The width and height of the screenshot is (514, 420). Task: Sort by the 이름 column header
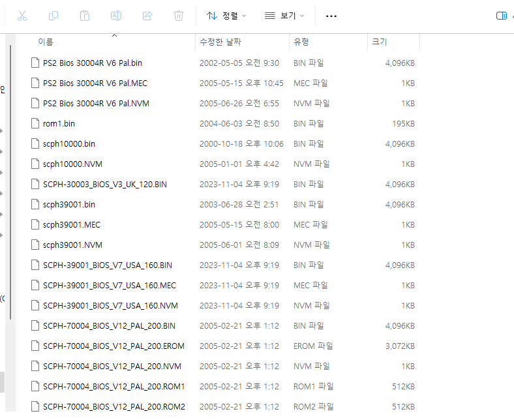coord(46,42)
